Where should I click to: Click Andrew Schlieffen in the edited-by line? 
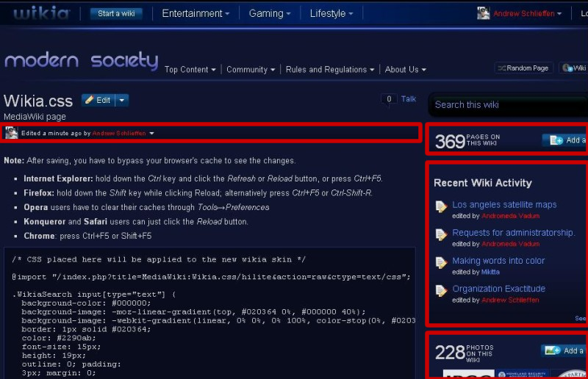pos(119,133)
